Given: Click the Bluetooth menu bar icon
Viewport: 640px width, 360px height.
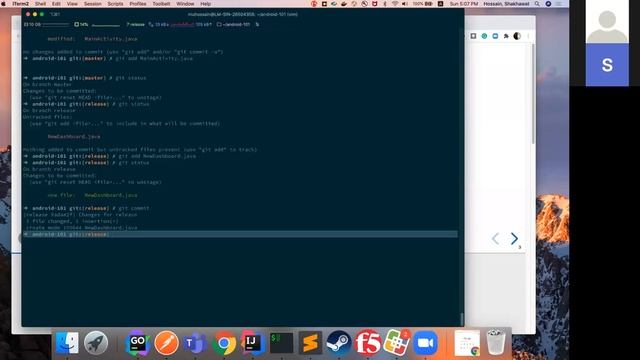Looking at the screenshot, I should (x=384, y=4).
